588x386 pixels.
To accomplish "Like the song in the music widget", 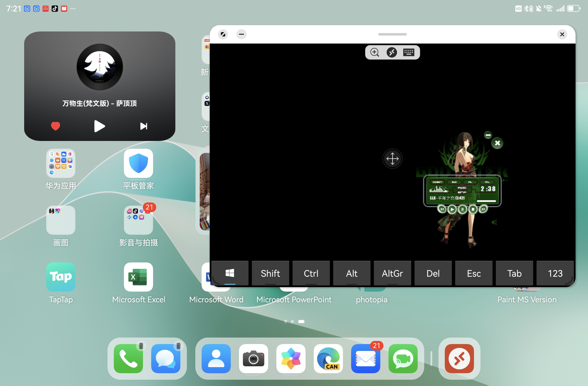I will pyautogui.click(x=55, y=126).
